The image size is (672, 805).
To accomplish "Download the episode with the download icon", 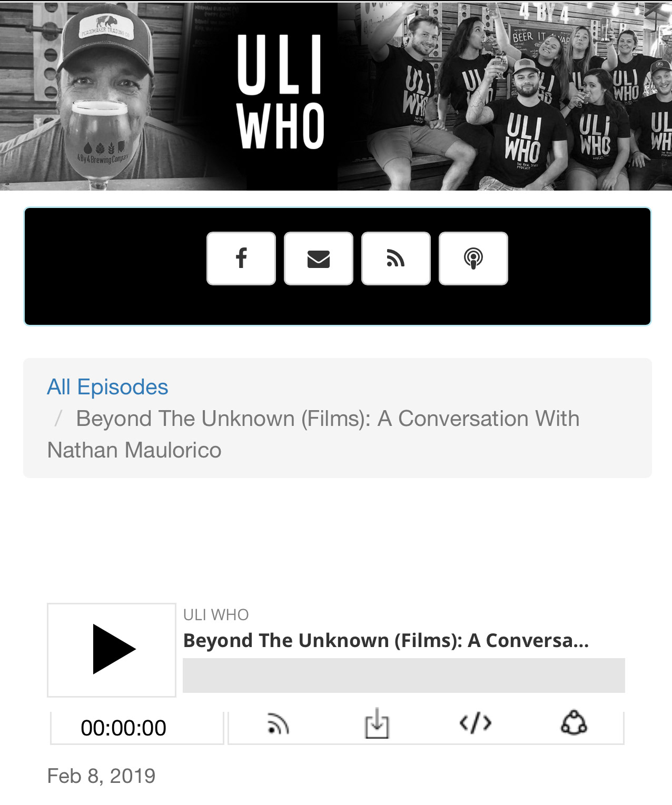I will point(377,723).
